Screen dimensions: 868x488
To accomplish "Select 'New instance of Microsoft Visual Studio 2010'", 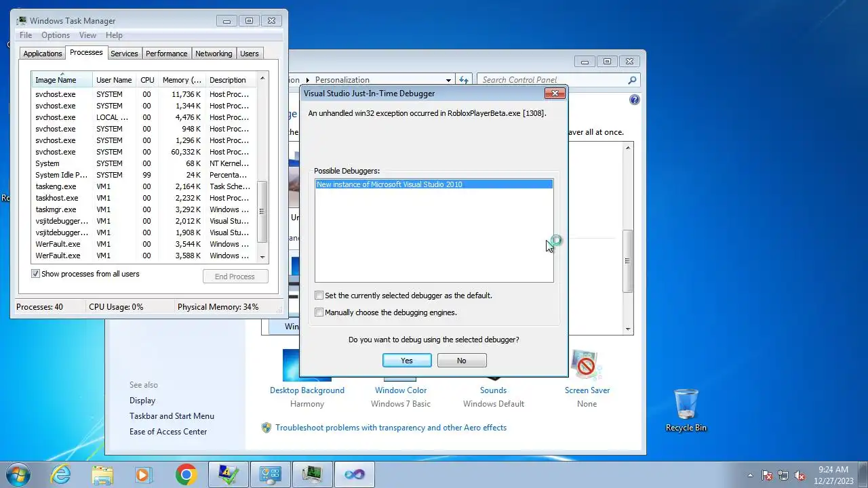I will (434, 184).
